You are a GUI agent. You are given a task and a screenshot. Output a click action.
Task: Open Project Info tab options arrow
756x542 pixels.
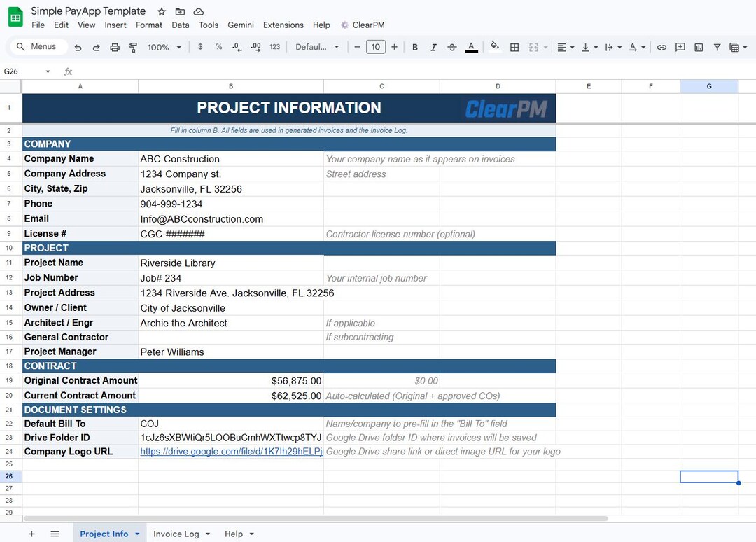(x=137, y=534)
